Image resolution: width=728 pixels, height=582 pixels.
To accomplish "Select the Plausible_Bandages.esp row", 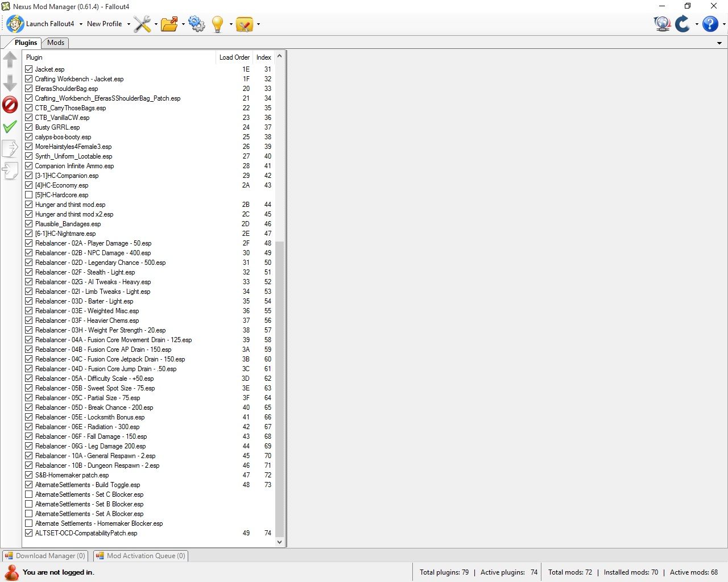I will [148, 224].
